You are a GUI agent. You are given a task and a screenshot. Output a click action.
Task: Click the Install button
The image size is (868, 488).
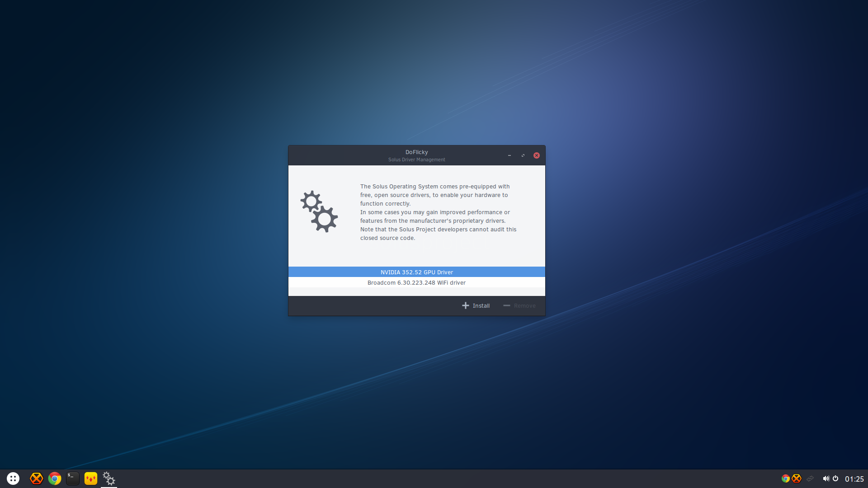(476, 306)
